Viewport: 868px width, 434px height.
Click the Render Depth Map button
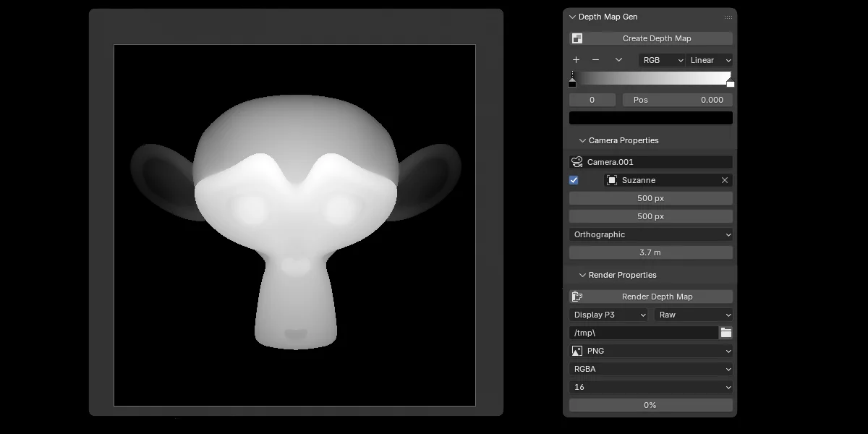pos(658,296)
